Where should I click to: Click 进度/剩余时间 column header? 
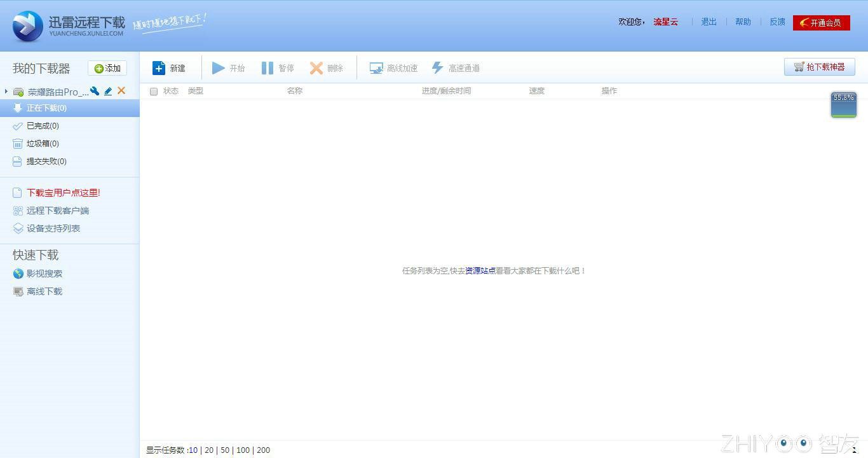tap(446, 91)
